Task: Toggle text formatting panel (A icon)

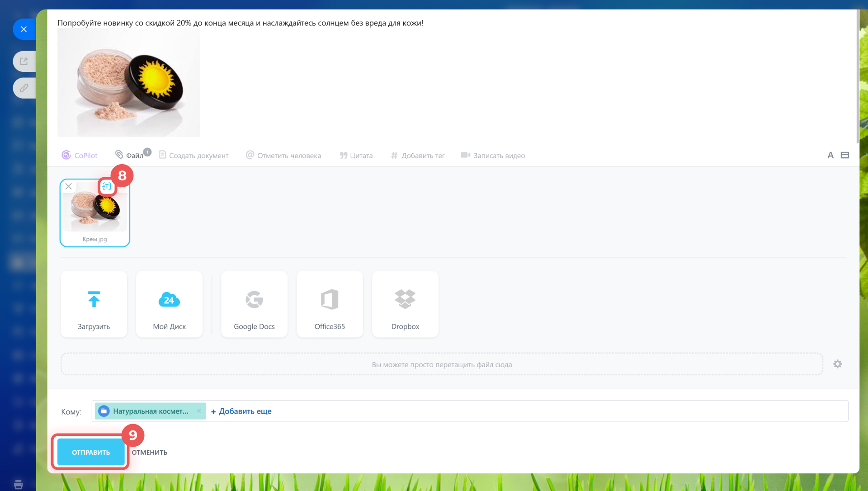Action: (830, 155)
